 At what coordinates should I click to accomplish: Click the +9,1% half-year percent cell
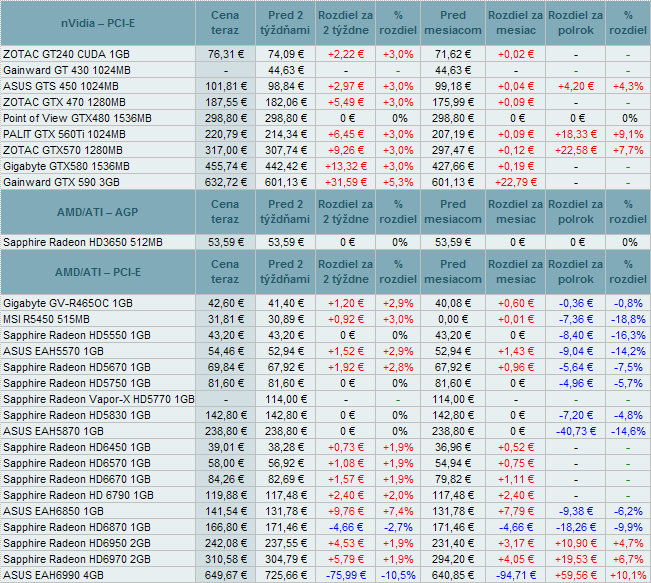[x=628, y=135]
